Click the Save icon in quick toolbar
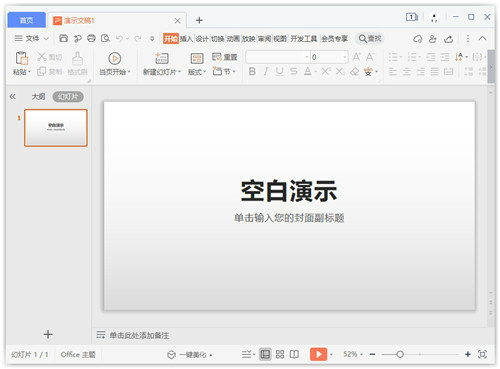Screen dimensions: 500x369 [x=63, y=38]
